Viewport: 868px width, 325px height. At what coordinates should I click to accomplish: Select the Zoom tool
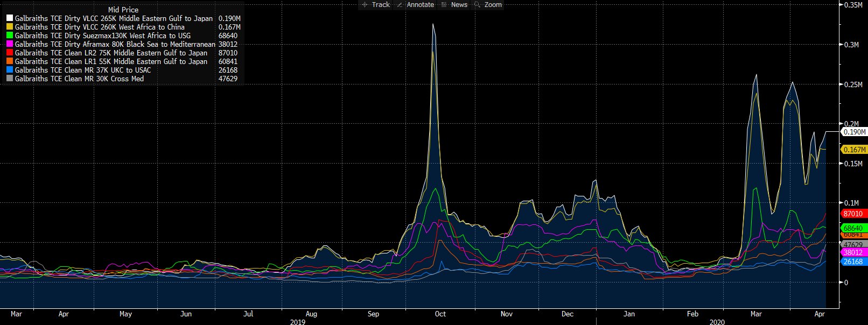488,4
